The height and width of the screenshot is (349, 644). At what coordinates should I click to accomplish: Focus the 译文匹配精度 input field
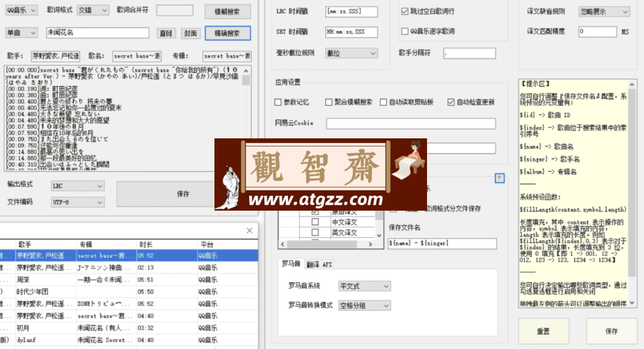coord(597,31)
